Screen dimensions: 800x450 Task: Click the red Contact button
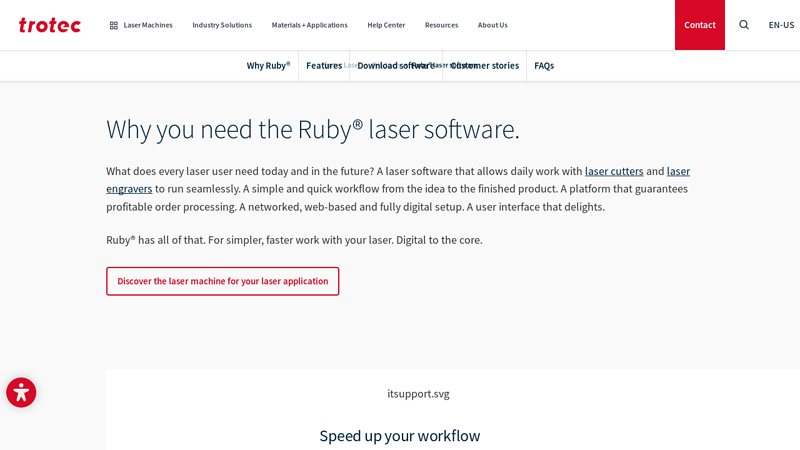click(699, 25)
